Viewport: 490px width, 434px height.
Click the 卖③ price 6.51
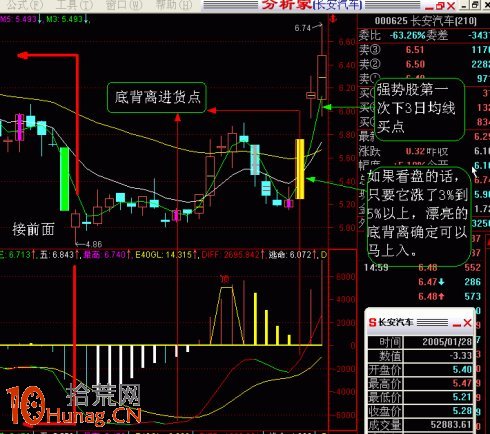(x=415, y=50)
